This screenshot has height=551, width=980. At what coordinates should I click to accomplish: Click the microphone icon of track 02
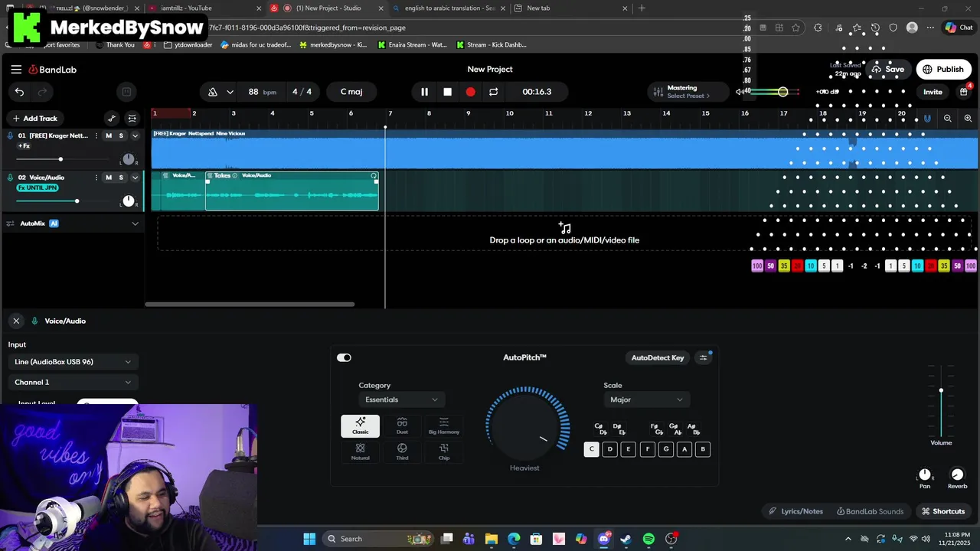click(x=10, y=178)
